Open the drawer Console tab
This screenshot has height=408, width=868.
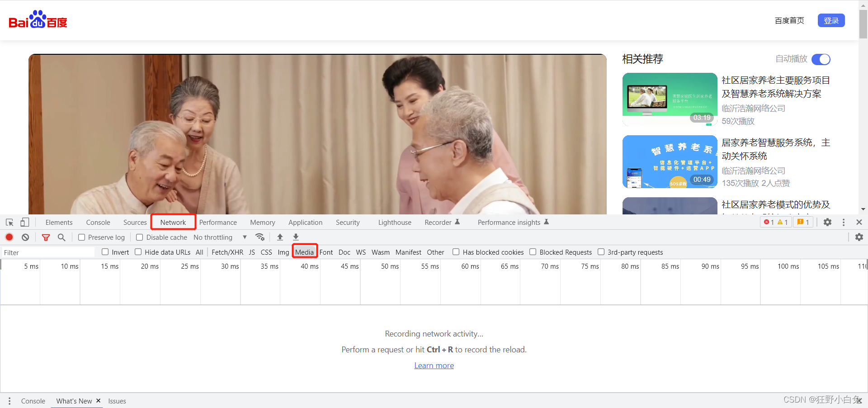click(x=33, y=401)
